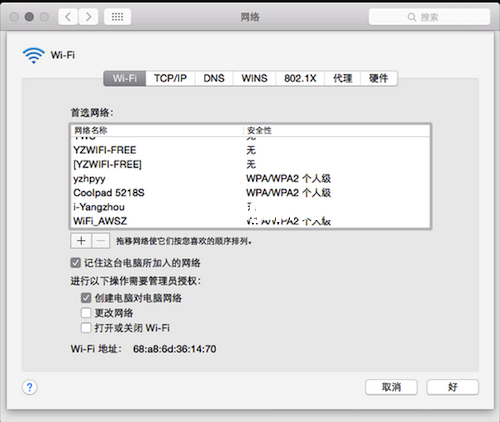Show all preferences grid icon
Image resolution: width=500 pixels, height=422 pixels.
(117, 17)
